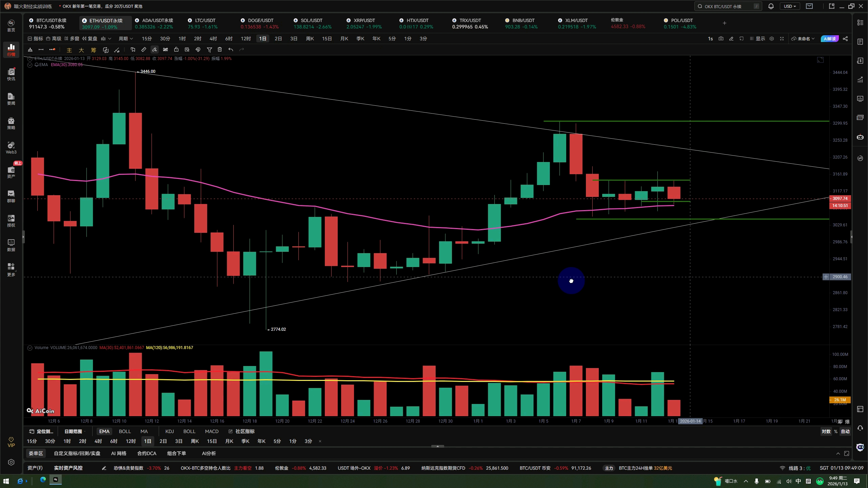This screenshot has width=868, height=488.
Task: Select the 4时 timeframe button
Action: pyautogui.click(x=213, y=39)
